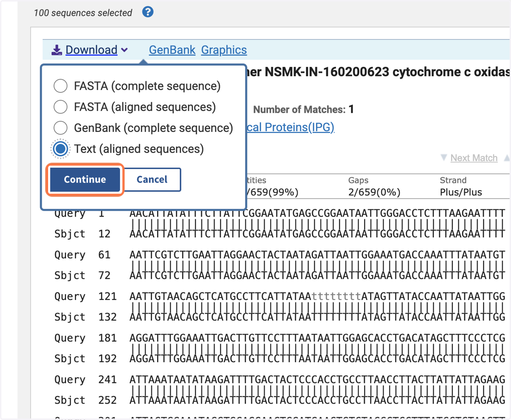
Task: Open the Download menu link
Action: pyautogui.click(x=92, y=50)
